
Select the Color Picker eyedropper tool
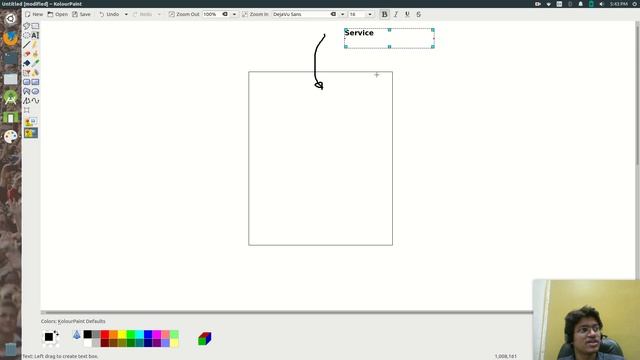point(36,63)
